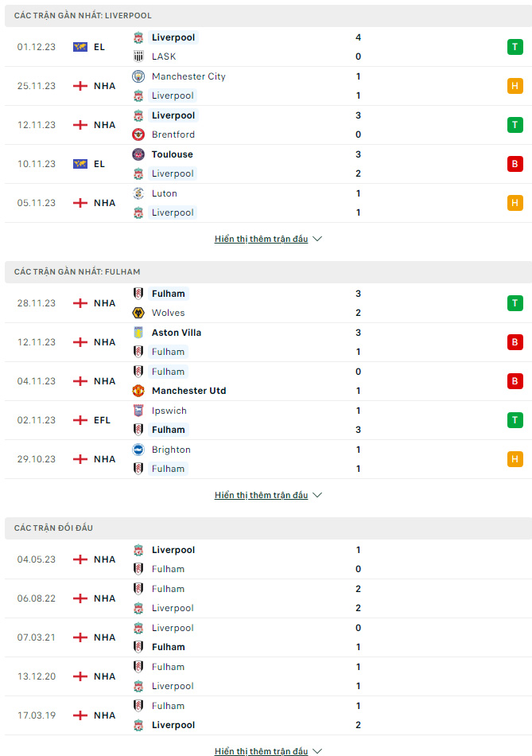Expand more Fulham recent matches
The width and height of the screenshot is (532, 756).
coord(268,495)
